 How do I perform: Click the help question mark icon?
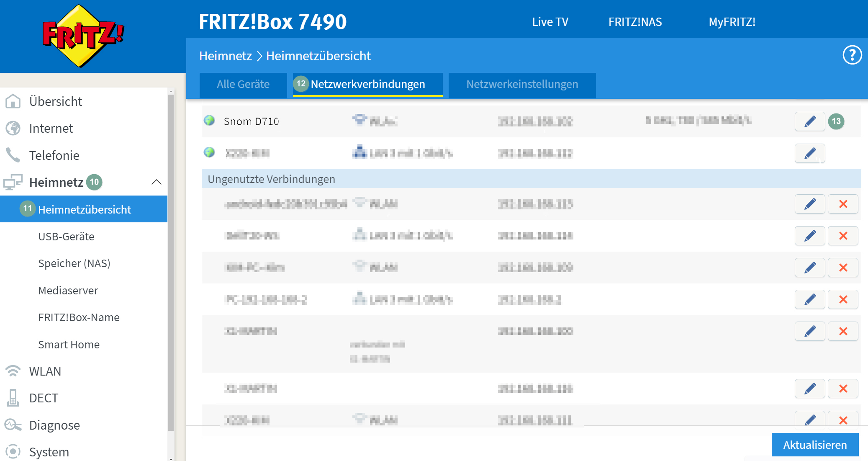tap(852, 55)
